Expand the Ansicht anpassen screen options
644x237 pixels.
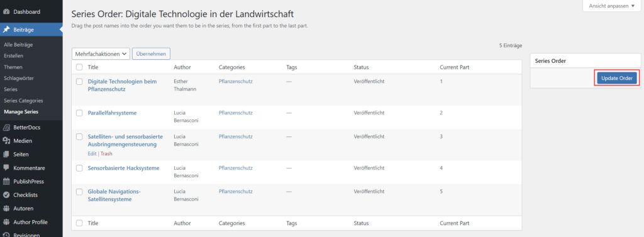pyautogui.click(x=611, y=6)
